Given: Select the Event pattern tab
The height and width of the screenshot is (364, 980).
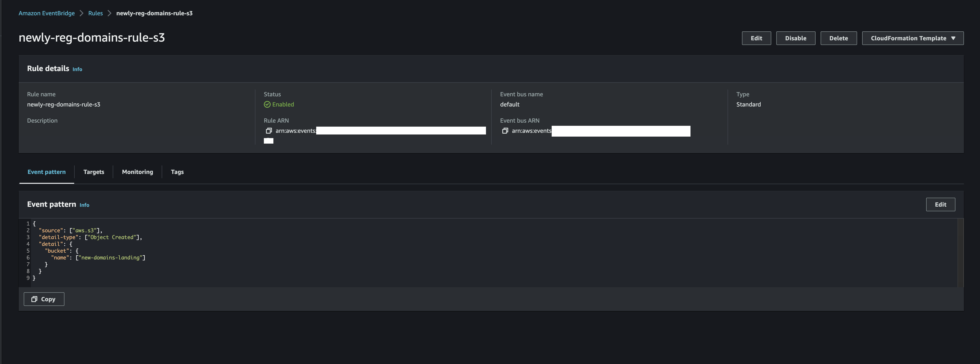Looking at the screenshot, I should click(x=46, y=172).
